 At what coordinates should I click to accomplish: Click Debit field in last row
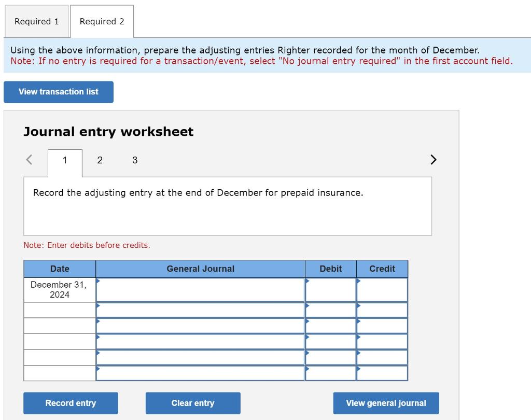click(331, 373)
